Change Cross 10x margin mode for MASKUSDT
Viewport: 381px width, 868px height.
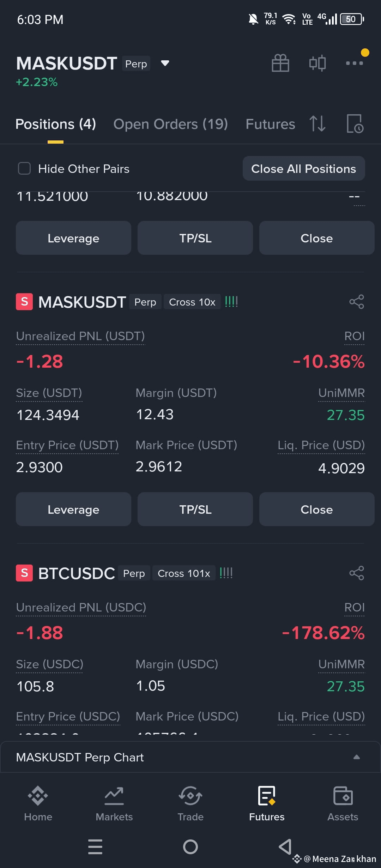(192, 302)
